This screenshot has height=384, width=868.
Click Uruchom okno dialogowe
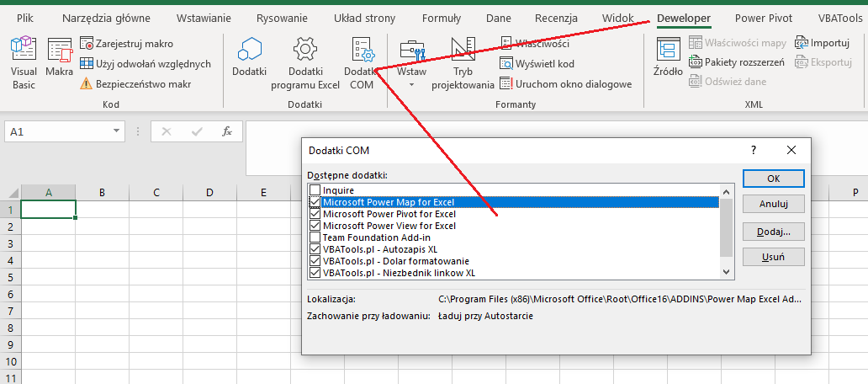(566, 84)
